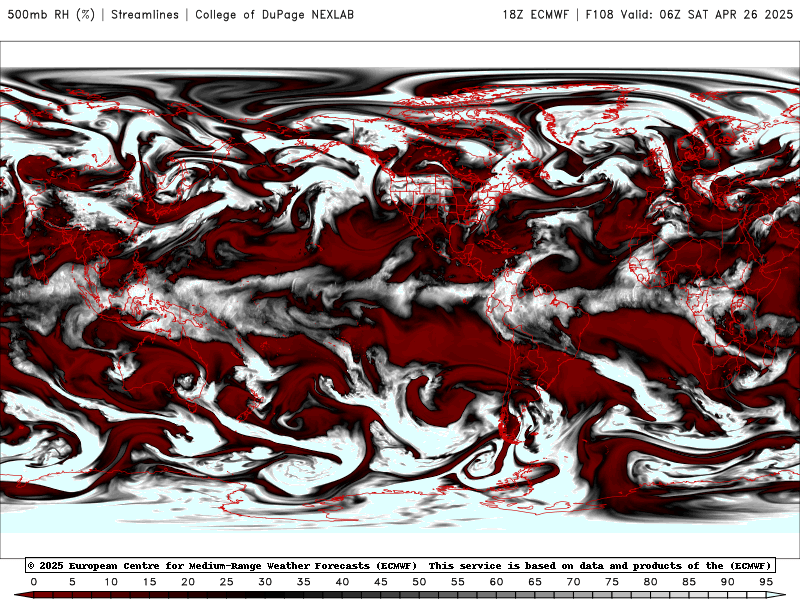Viewport: 800px width, 600px height.
Task: Click the "60" label on the color scale
Action: [496, 582]
